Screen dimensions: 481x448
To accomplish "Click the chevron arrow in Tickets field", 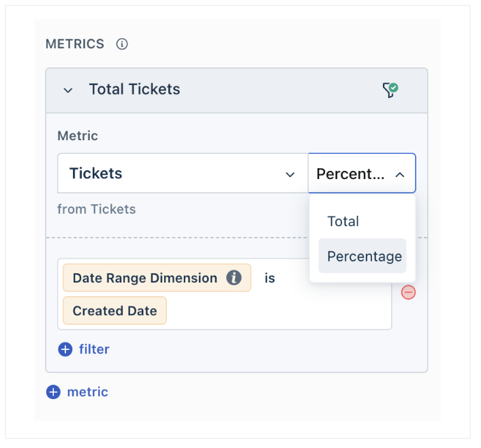I will 290,174.
